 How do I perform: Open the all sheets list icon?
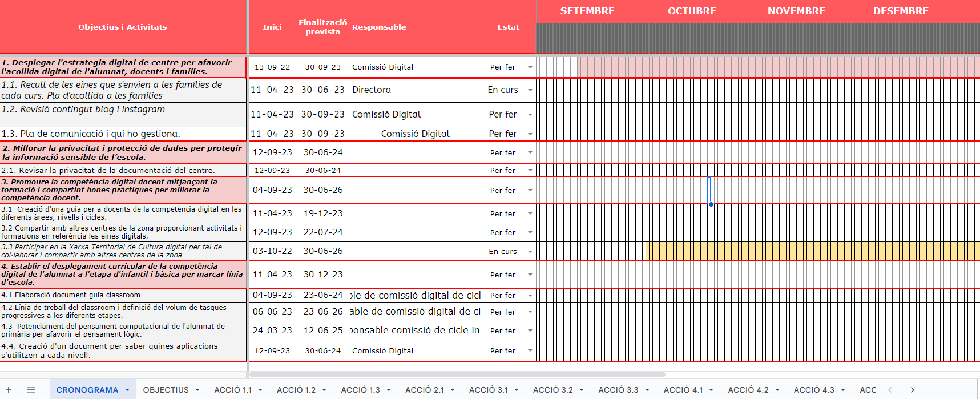(31, 390)
